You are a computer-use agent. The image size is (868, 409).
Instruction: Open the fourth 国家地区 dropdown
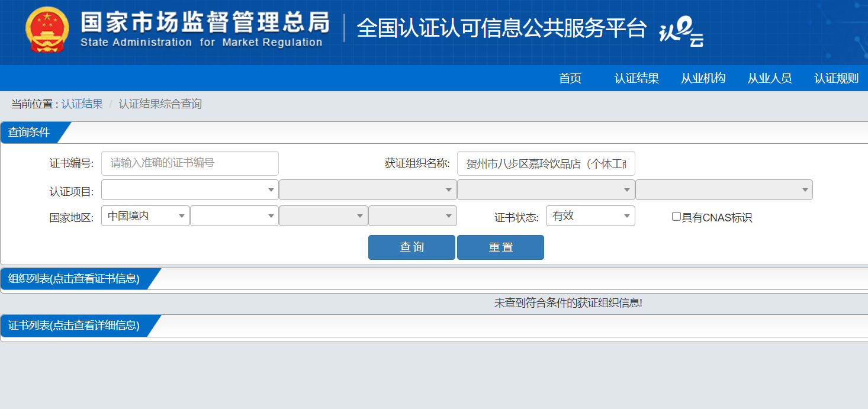click(x=413, y=216)
